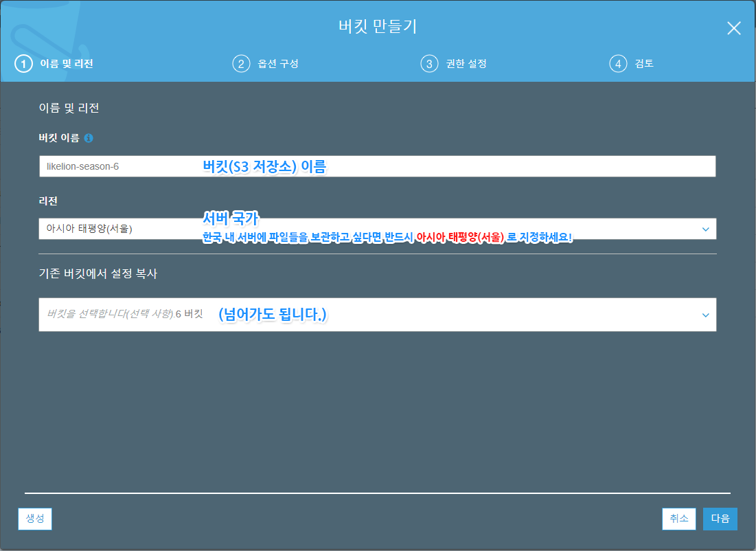
Task: Open the region dropdown showing 아시아 태평양(서울)
Action: [x=378, y=229]
